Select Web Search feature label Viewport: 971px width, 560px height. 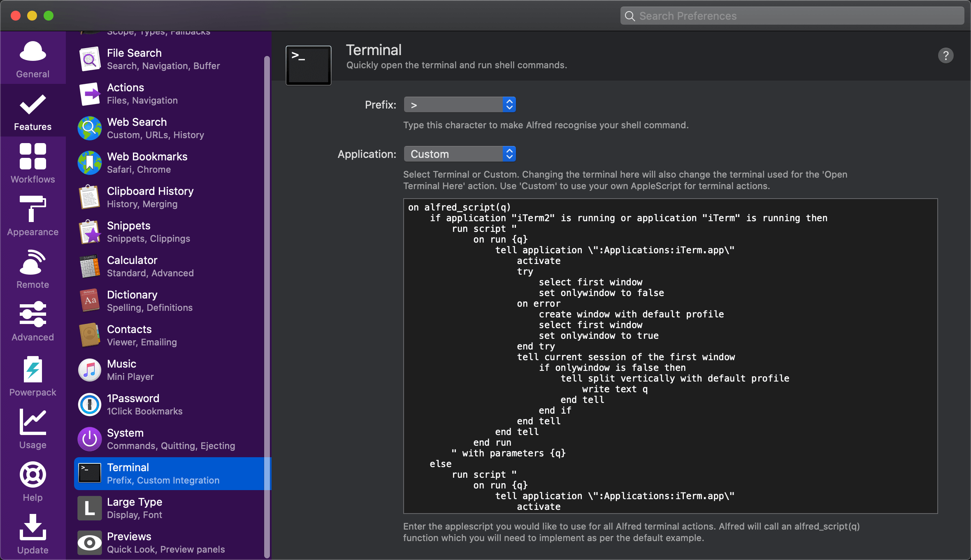tap(137, 122)
